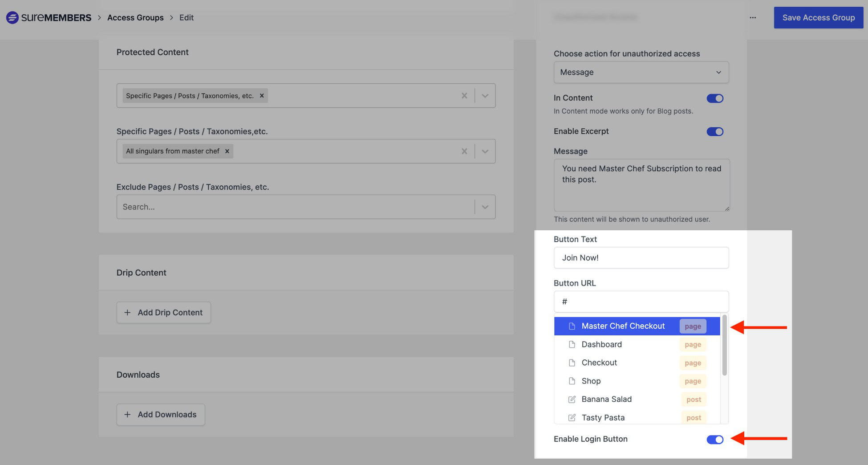The image size is (868, 465).
Task: Open the Access Groups breadcrumb
Action: pyautogui.click(x=135, y=17)
